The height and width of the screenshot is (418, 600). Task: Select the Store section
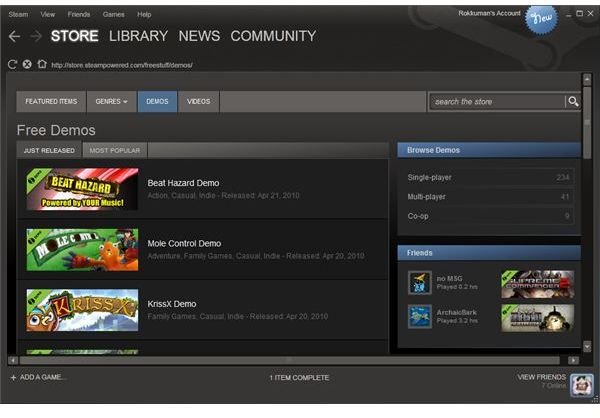pos(75,36)
